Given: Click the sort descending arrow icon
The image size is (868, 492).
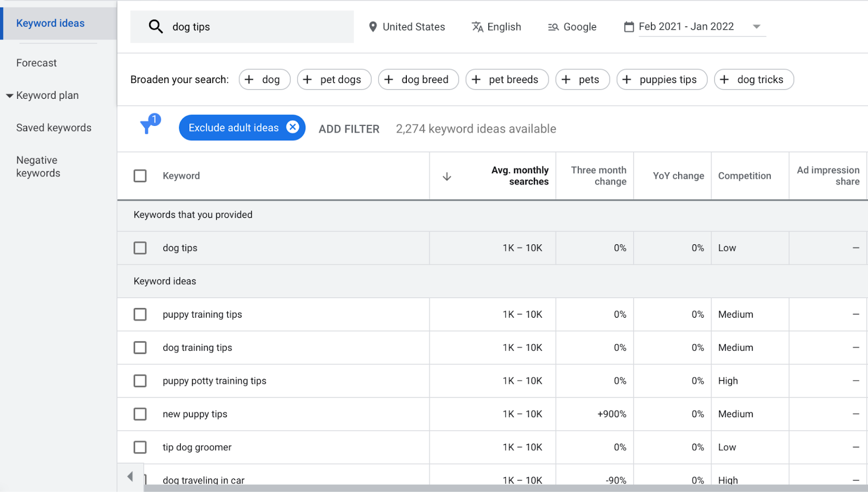Looking at the screenshot, I should [447, 176].
